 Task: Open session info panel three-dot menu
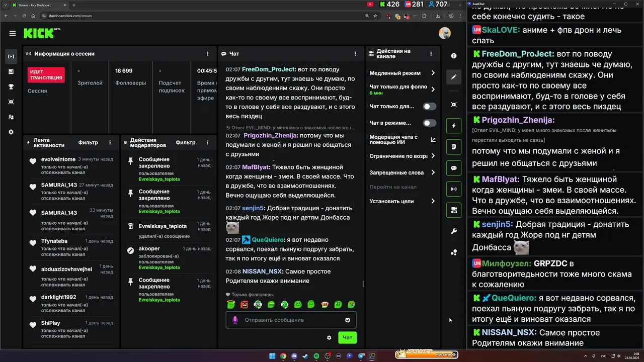pos(207,54)
